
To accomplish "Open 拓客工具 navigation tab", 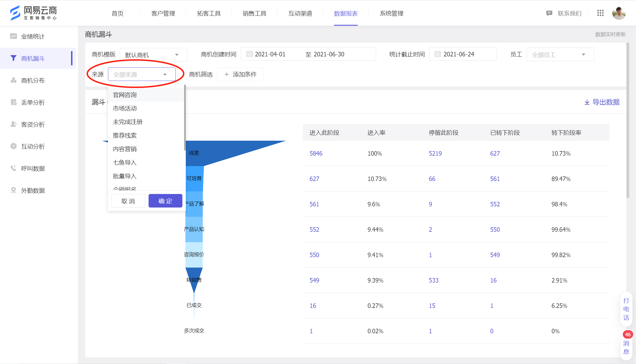I will click(209, 13).
